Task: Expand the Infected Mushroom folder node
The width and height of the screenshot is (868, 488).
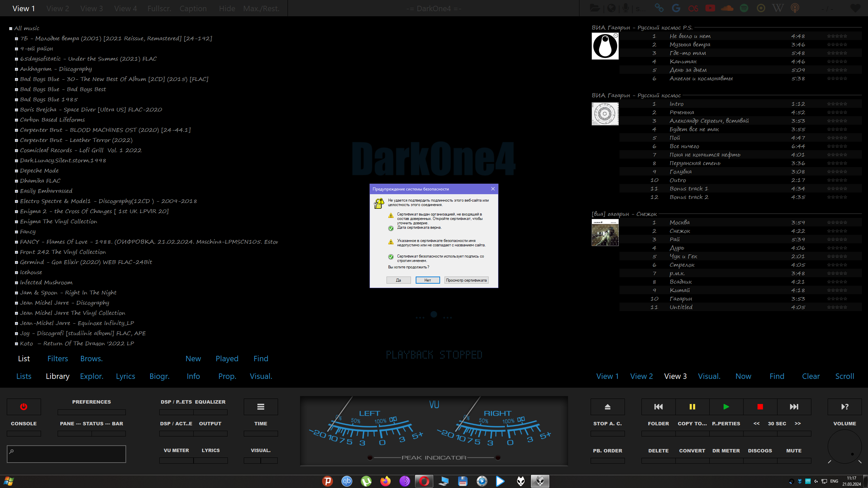Action: click(x=16, y=283)
